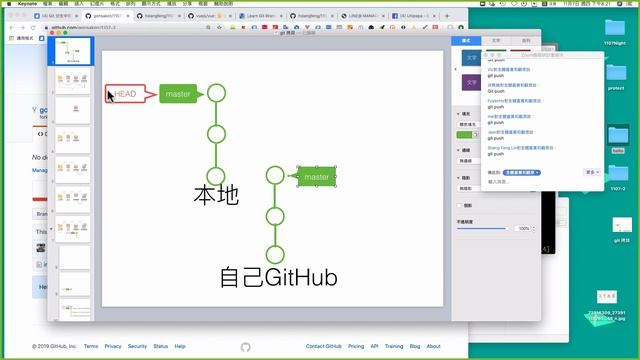The width and height of the screenshot is (640, 360).
Task: Open the Privacy link in GitHub footer
Action: [113, 346]
